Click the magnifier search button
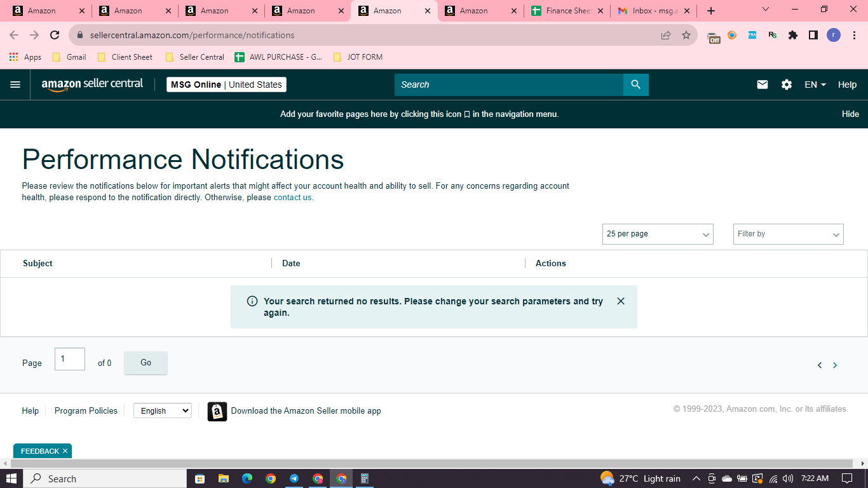868x488 pixels. [636, 85]
